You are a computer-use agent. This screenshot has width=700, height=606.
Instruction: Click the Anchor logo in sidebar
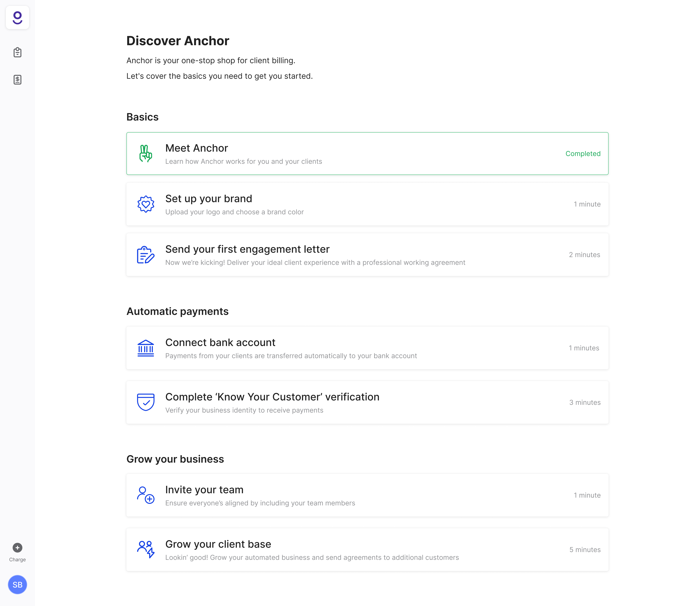tap(18, 18)
